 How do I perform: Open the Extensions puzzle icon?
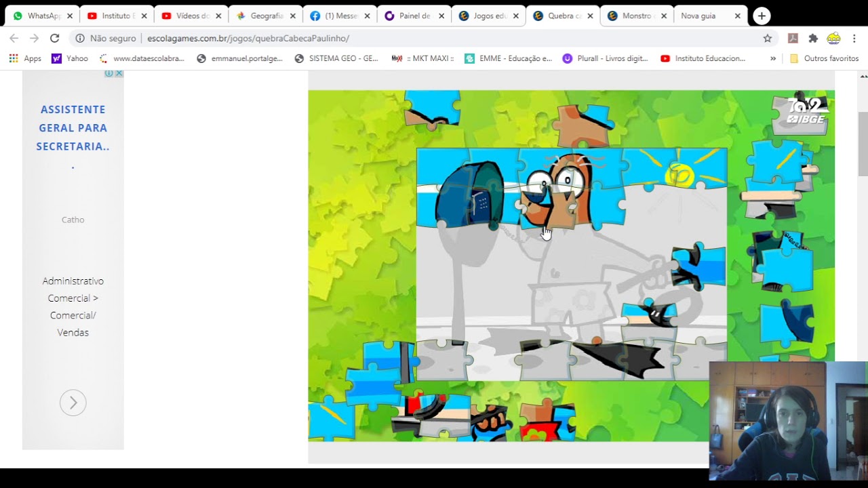(813, 39)
